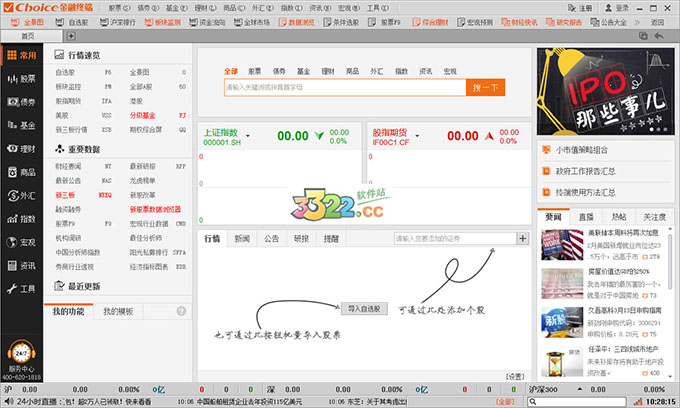This screenshot has width=680, height=408.
Task: Click the 导入自选股 button
Action: [365, 309]
